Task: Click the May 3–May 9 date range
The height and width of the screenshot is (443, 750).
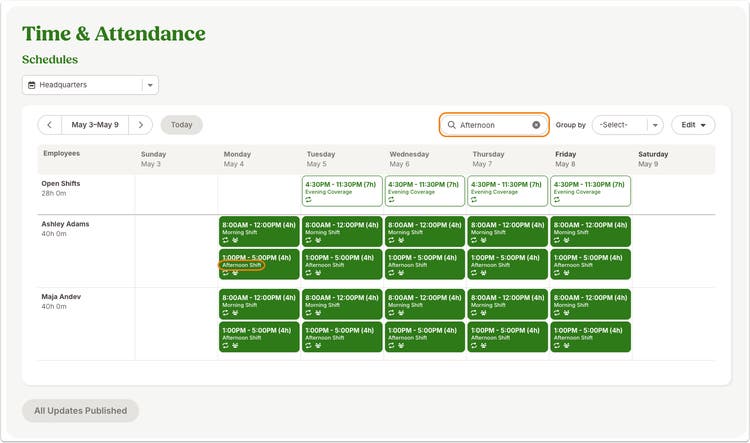Action: coord(95,125)
